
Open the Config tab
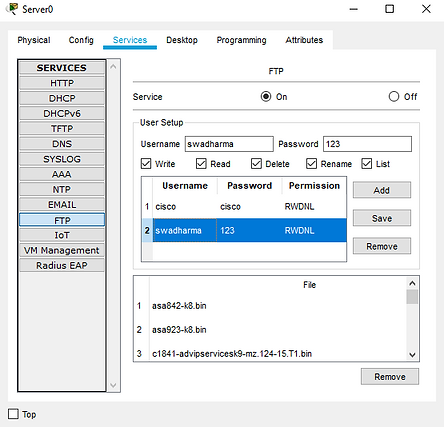click(x=81, y=40)
